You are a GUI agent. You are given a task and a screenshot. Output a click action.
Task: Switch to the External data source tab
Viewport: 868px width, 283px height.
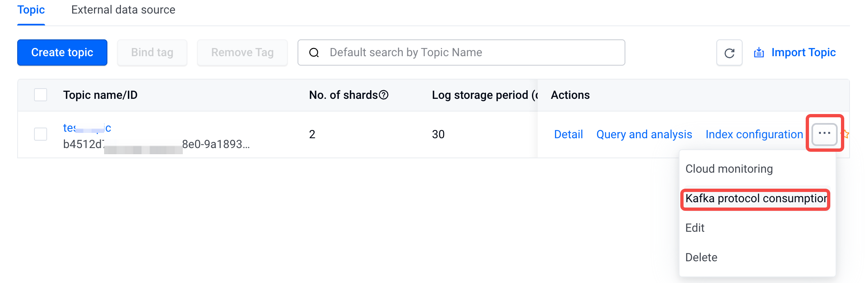(123, 10)
